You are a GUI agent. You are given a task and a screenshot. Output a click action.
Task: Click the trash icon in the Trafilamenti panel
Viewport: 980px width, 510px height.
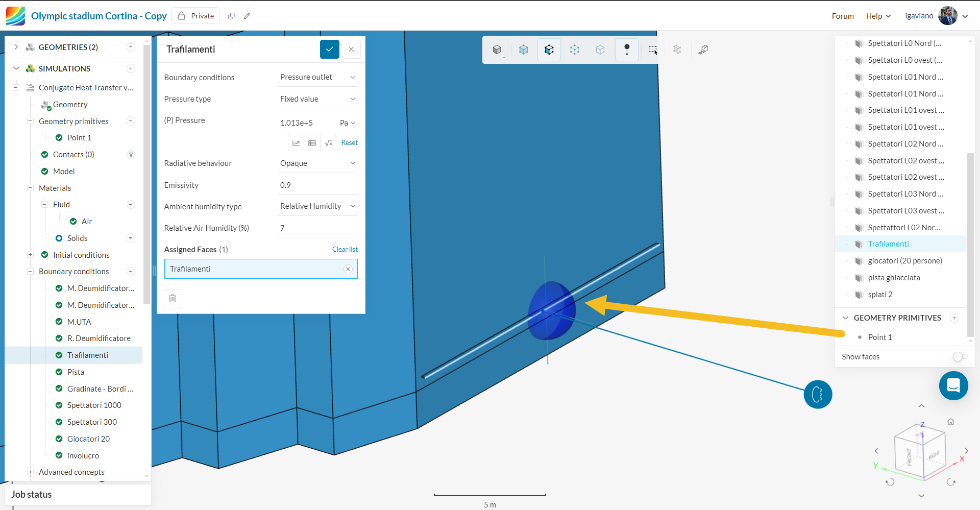pyautogui.click(x=173, y=298)
